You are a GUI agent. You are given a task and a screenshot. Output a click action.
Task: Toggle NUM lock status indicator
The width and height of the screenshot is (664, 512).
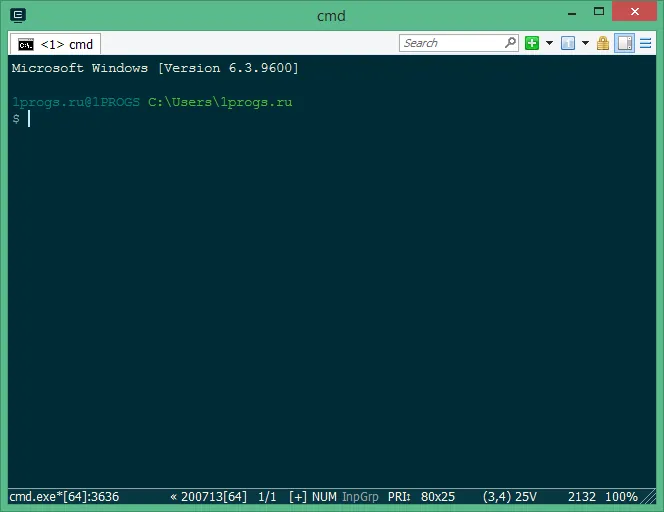click(x=324, y=496)
